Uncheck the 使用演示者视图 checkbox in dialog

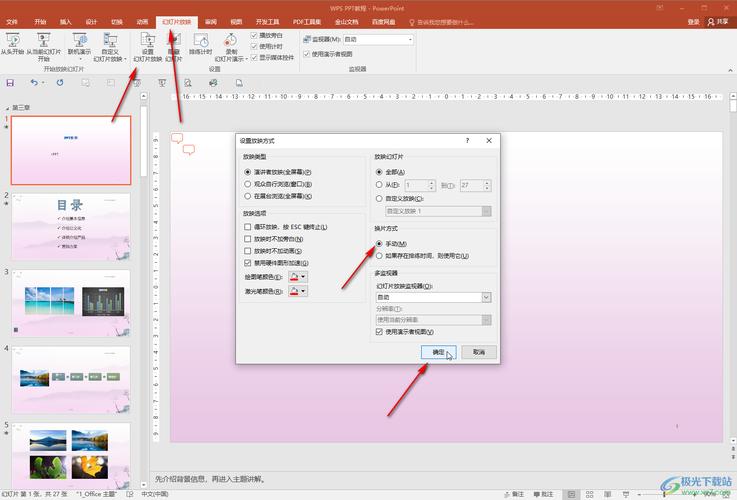point(379,331)
